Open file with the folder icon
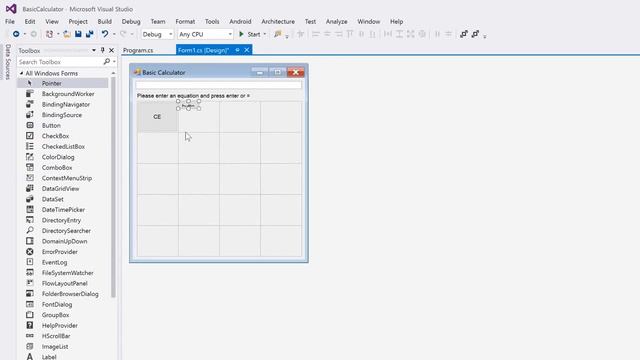This screenshot has width=640, height=360. tap(67, 34)
